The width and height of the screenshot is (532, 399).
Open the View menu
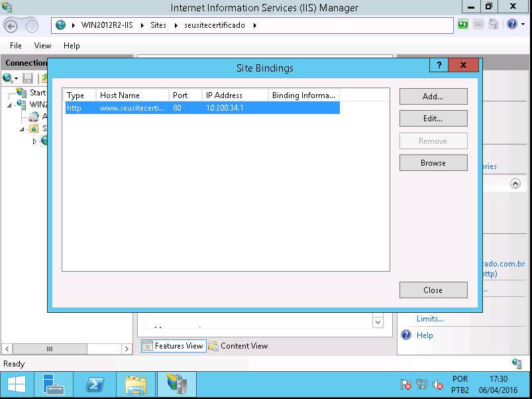[42, 46]
